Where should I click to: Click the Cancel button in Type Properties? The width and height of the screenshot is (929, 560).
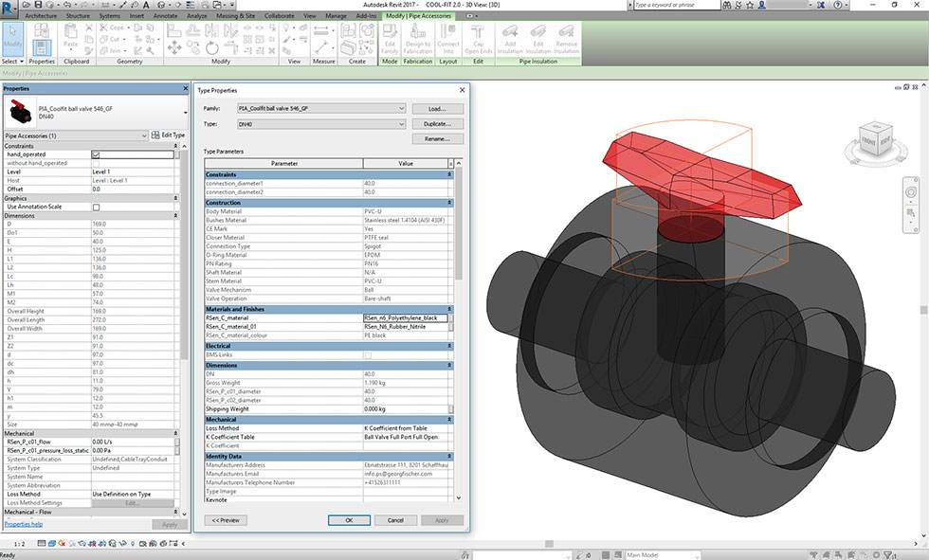[x=395, y=520]
